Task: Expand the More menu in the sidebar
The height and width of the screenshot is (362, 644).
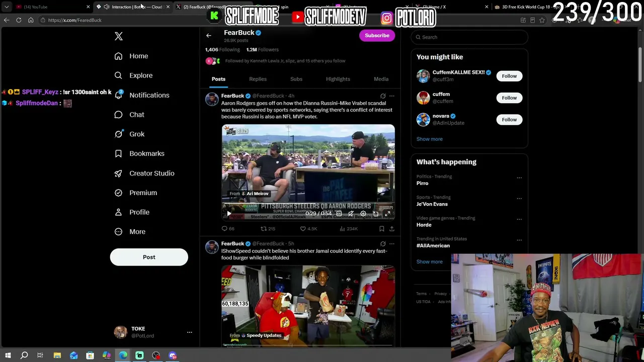Action: pyautogui.click(x=130, y=232)
